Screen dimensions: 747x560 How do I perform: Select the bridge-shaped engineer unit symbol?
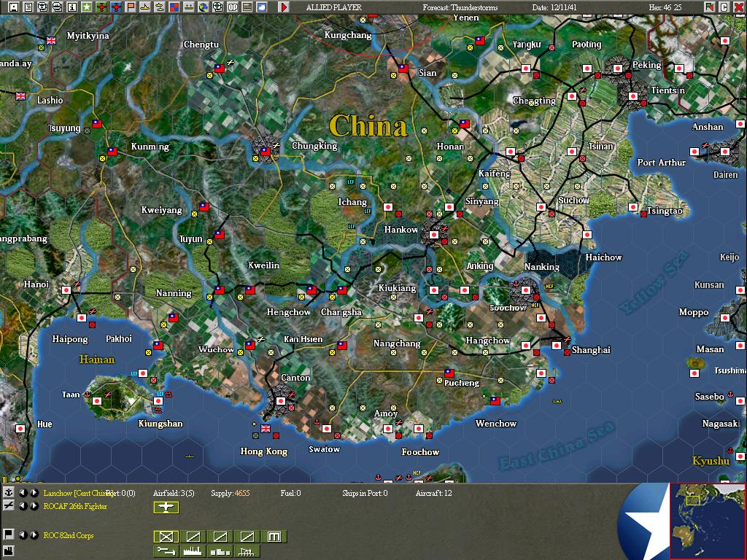pyautogui.click(x=274, y=537)
